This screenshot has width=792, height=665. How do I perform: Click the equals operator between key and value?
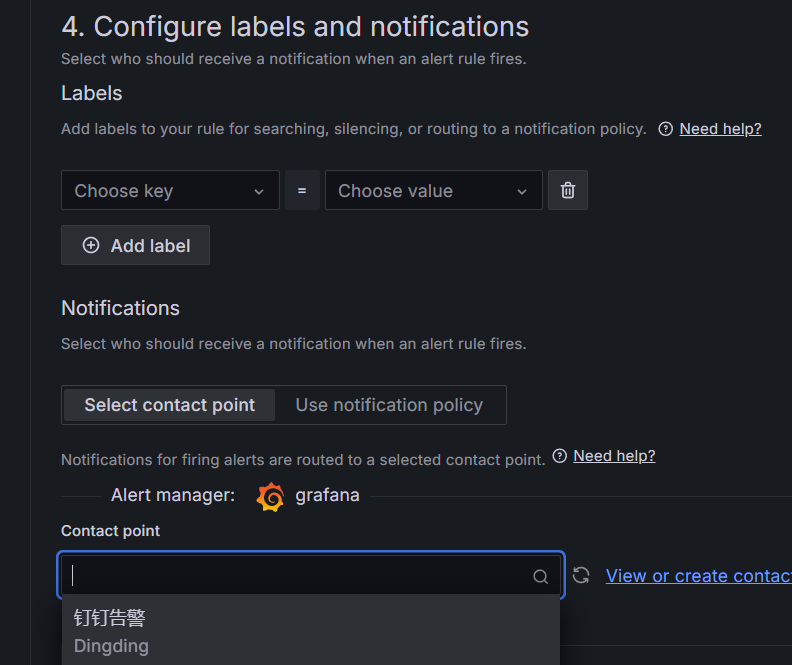[x=302, y=190]
